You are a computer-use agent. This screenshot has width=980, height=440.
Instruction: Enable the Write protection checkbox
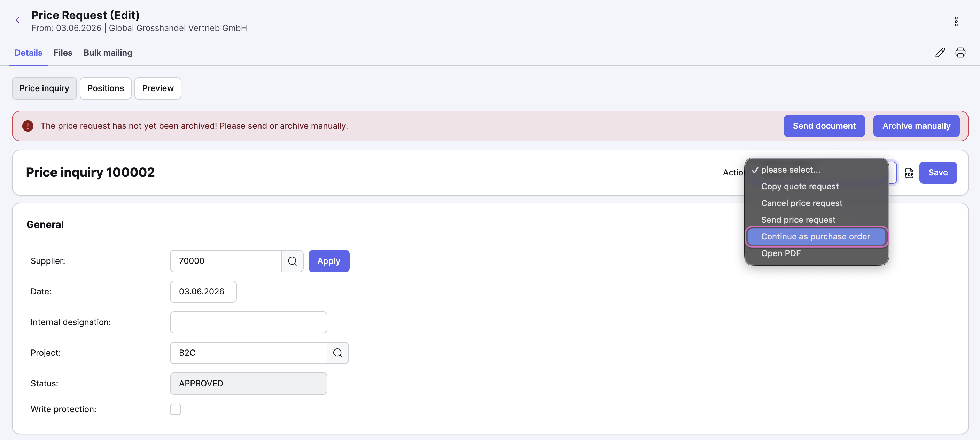tap(176, 409)
